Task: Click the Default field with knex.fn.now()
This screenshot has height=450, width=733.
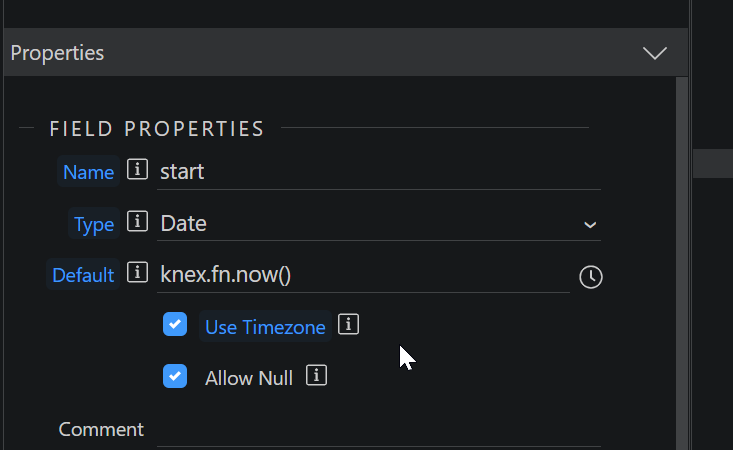Action: pos(363,275)
